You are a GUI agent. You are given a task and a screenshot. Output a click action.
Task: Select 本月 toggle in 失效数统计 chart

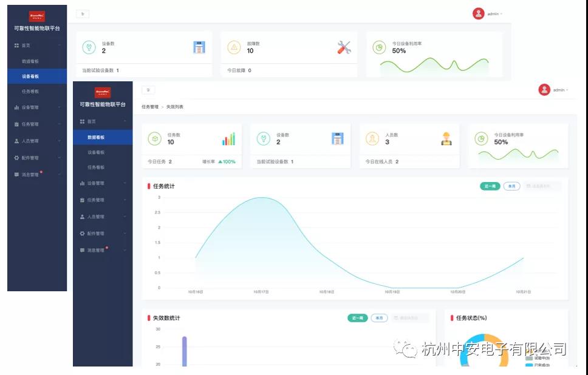pos(379,318)
